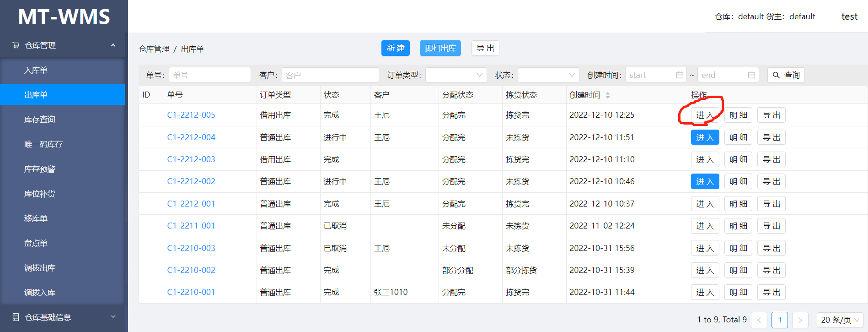Click the cart icon beside 仓库管理

point(16,45)
